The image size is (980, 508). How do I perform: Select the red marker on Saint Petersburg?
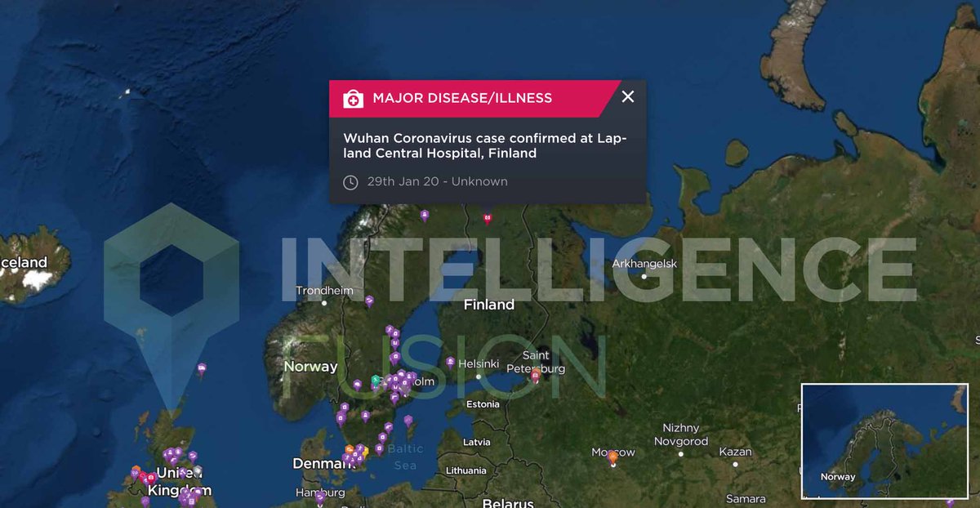(x=535, y=376)
